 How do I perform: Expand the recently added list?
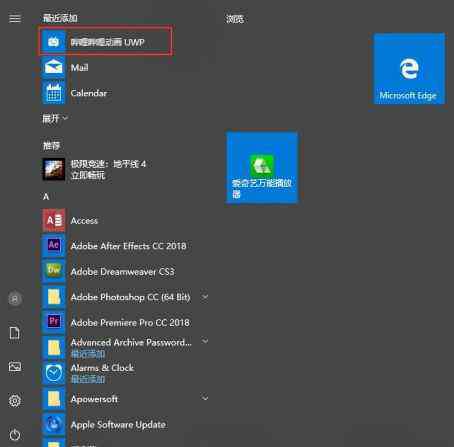[x=55, y=118]
